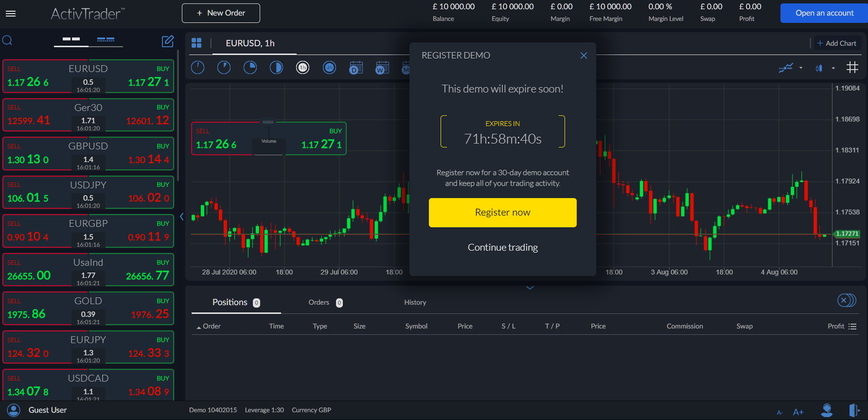
Task: Click the watchlist vertical scrollbar
Action: (178, 115)
